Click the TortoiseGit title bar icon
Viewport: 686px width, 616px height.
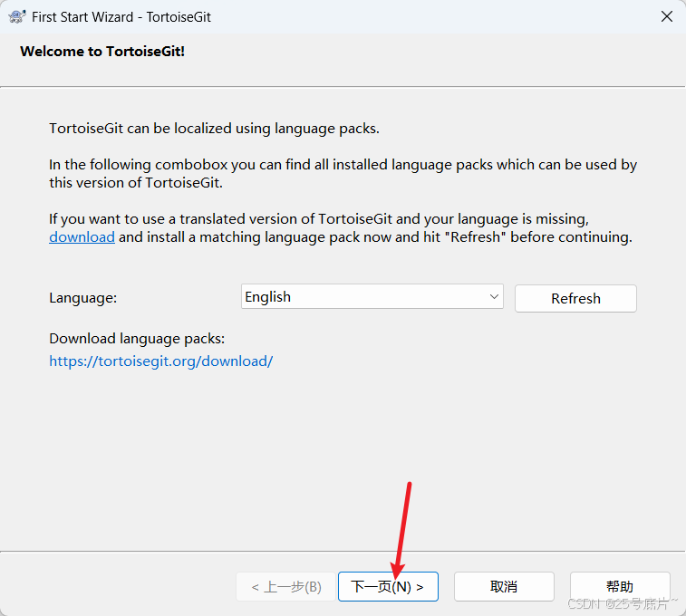click(16, 16)
